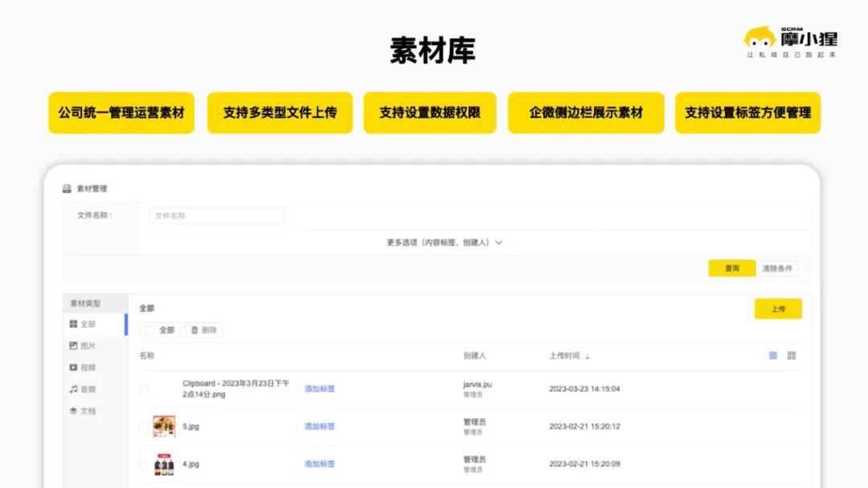Screen dimensions: 868x488
Task: Switch to grid view using the grid icon
Action: (x=792, y=355)
